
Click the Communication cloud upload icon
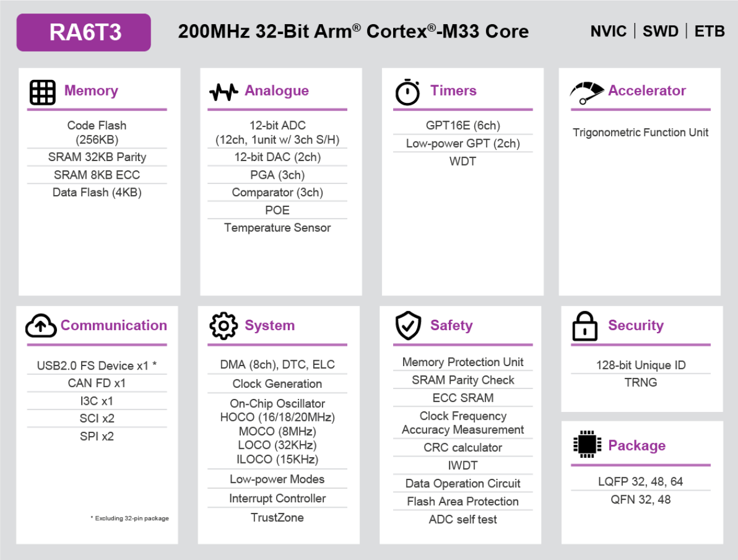[x=41, y=326]
